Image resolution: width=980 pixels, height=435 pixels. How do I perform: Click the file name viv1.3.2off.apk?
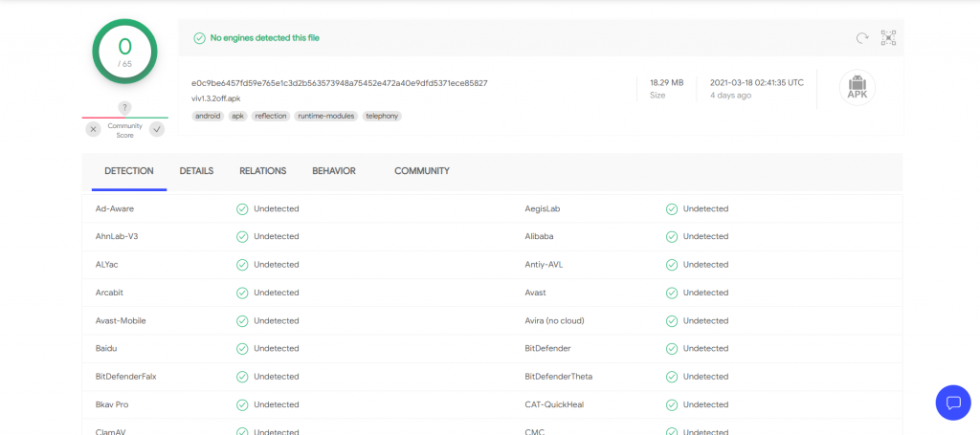(x=216, y=98)
